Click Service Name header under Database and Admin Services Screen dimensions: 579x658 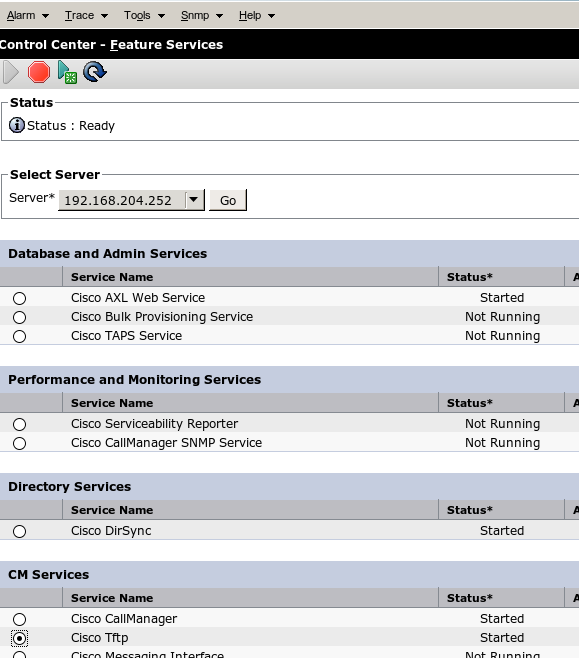click(112, 277)
